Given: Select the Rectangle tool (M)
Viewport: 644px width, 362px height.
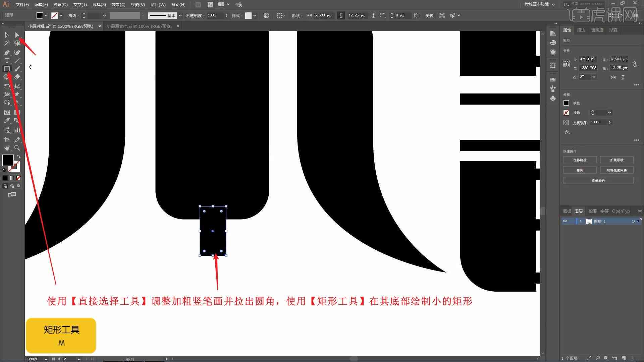Looking at the screenshot, I should pos(7,68).
